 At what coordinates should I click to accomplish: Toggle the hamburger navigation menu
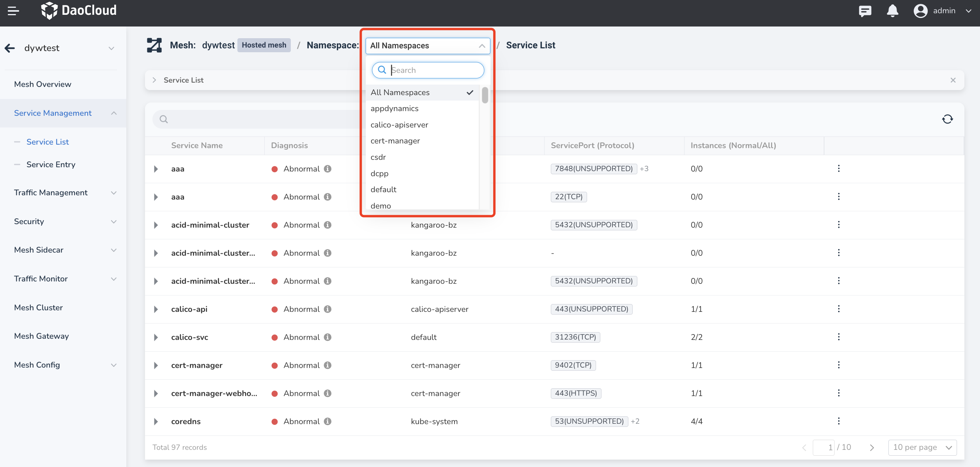13,11
